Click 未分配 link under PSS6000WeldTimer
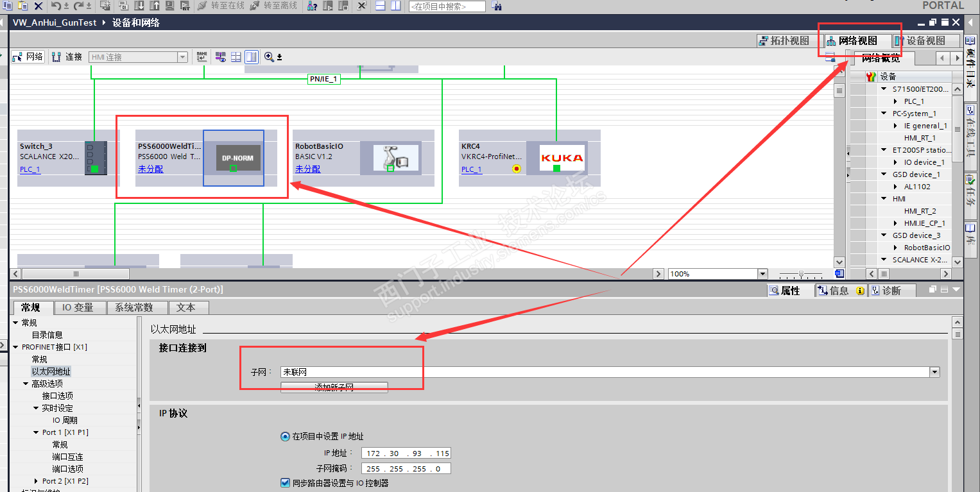This screenshot has width=980, height=492. coord(151,169)
